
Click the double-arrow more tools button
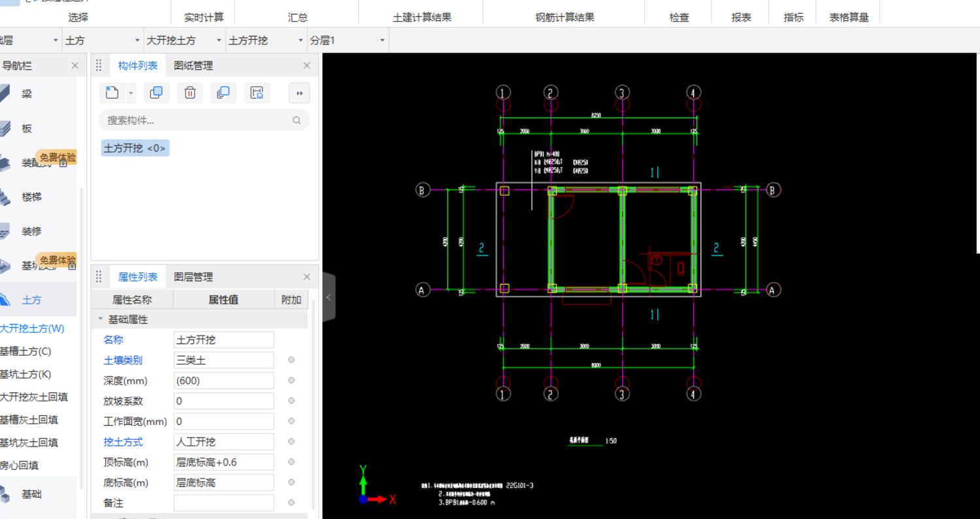tap(299, 93)
